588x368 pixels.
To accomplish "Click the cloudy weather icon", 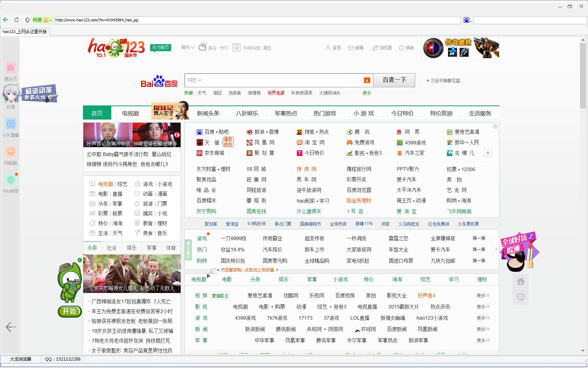I will (202, 47).
